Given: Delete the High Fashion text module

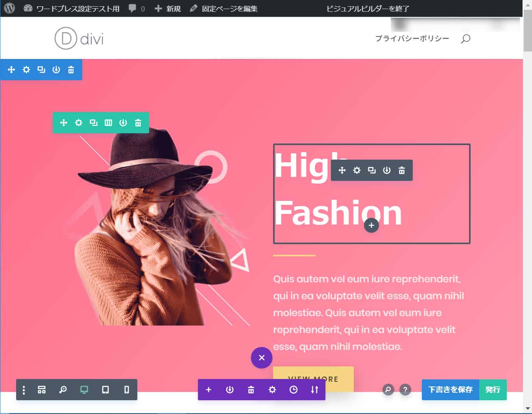Looking at the screenshot, I should tap(402, 170).
